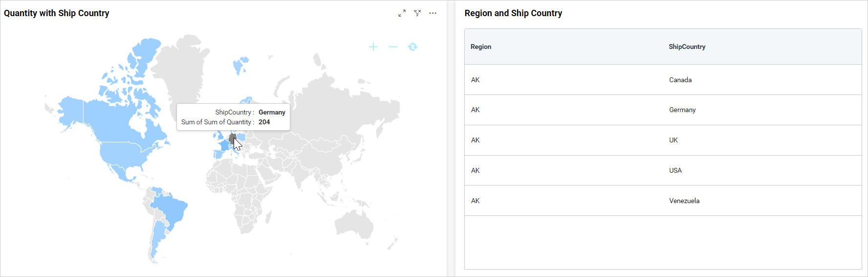The height and width of the screenshot is (277, 868).
Task: Click the Venezuela cell in the table
Action: tap(684, 201)
